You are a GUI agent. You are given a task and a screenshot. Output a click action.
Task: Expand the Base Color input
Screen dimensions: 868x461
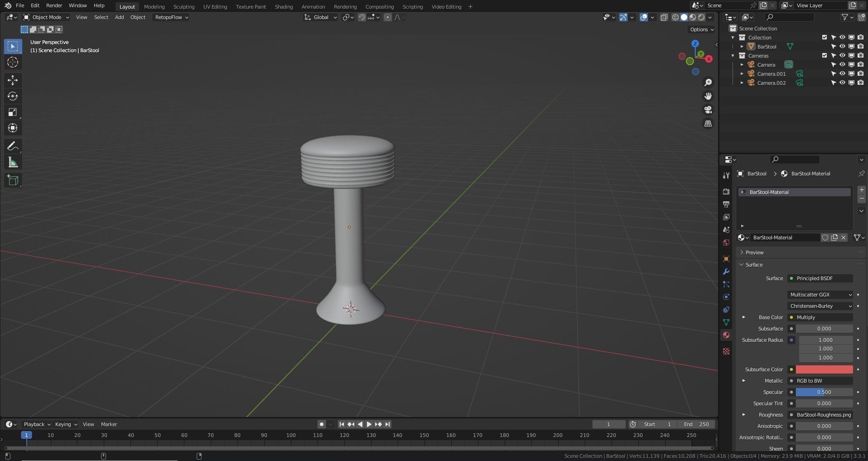743,317
